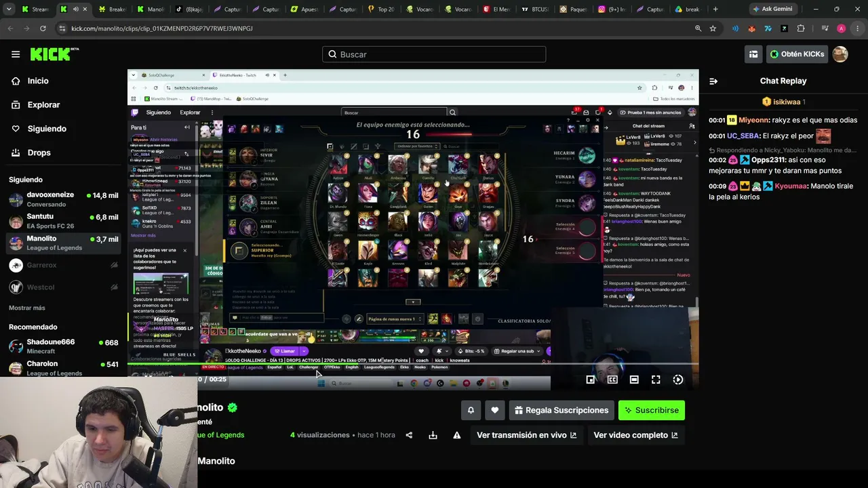Screen dimensions: 868x488
Task: Open Ver video completo link
Action: [x=635, y=435]
